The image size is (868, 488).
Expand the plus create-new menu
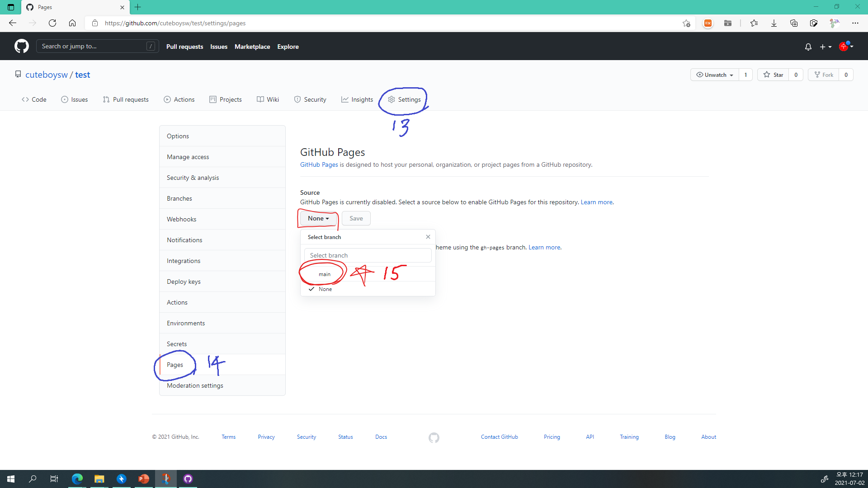coord(826,47)
